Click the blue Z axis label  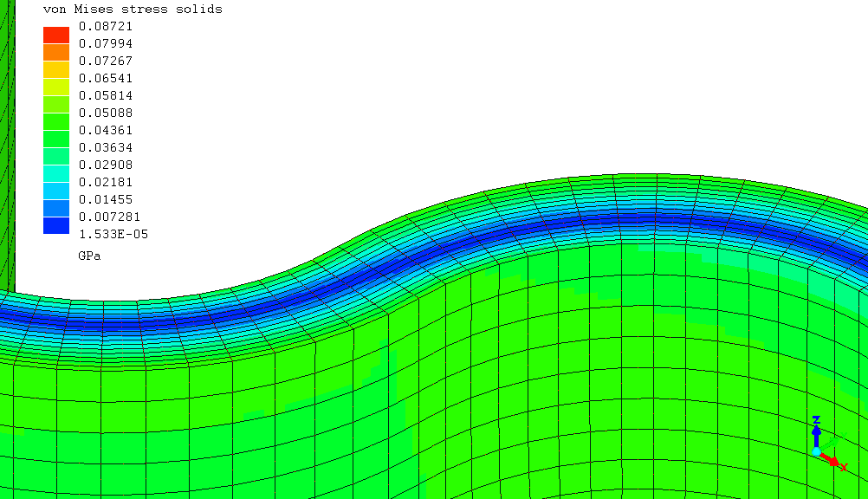(x=816, y=420)
